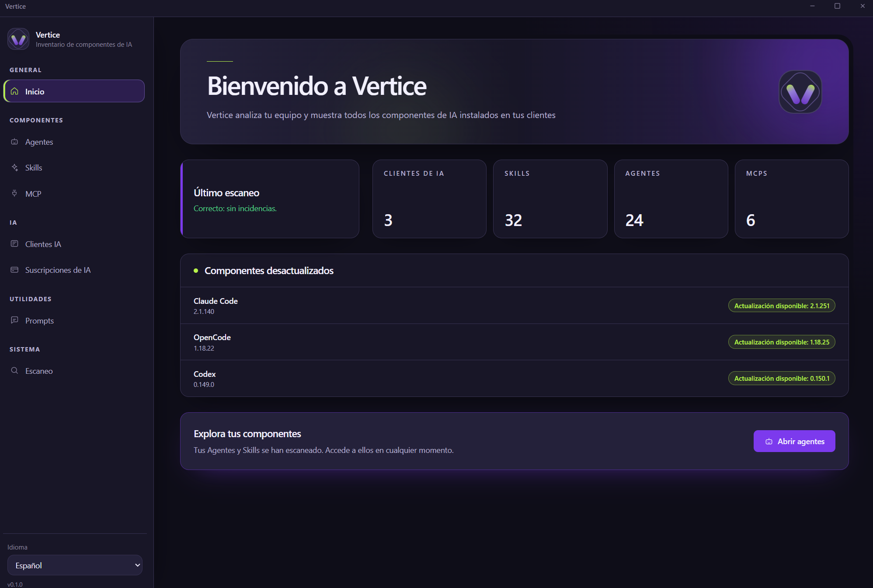The height and width of the screenshot is (588, 873).
Task: Click Codex update badge 0.150.1
Action: point(782,378)
